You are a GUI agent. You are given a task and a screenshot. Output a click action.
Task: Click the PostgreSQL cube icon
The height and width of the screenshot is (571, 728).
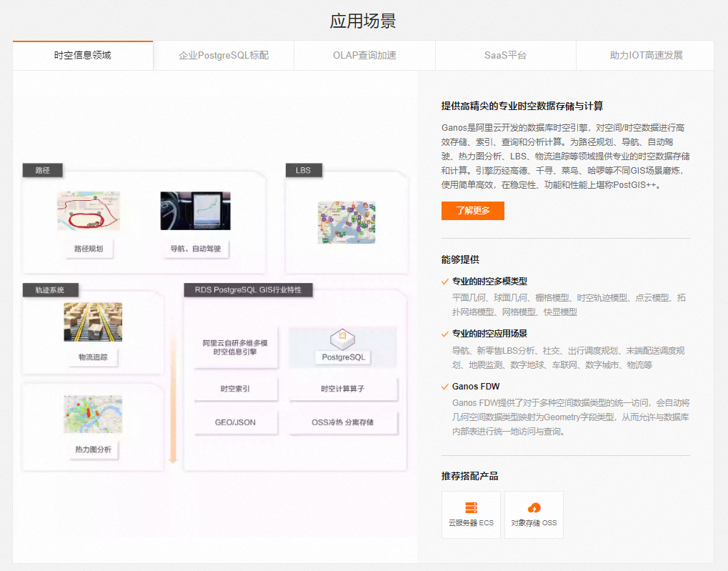point(343,339)
